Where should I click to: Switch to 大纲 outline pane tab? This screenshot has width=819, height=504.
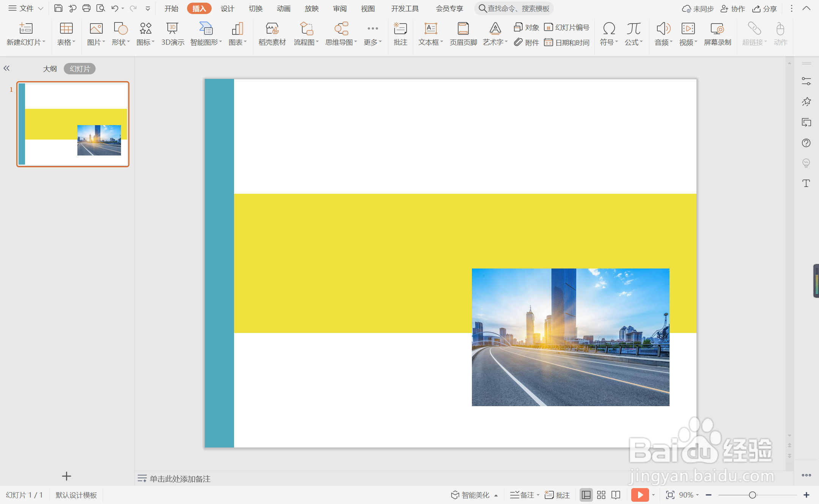(50, 69)
